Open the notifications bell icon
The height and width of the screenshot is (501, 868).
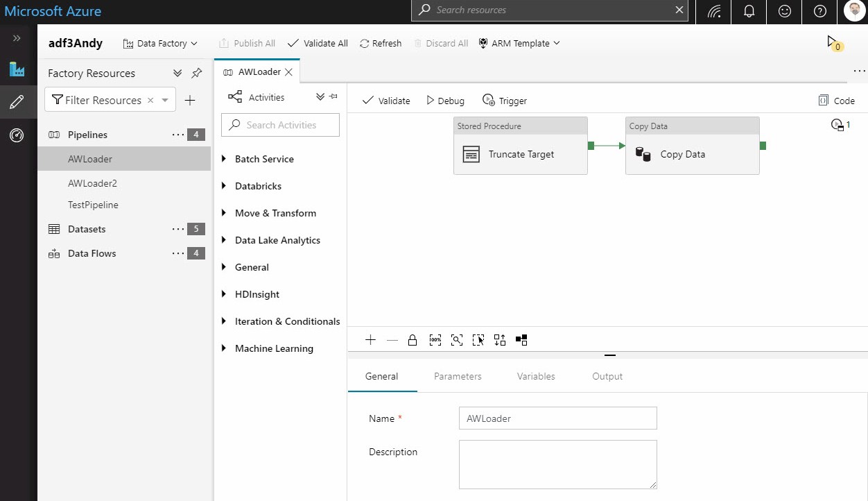tap(749, 11)
